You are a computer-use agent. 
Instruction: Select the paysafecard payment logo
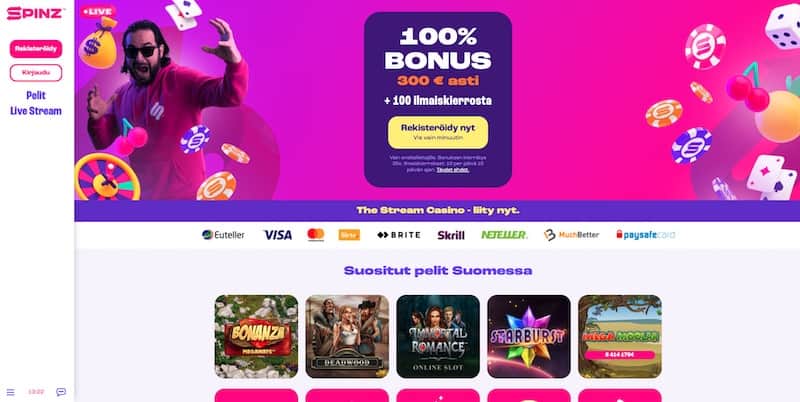[645, 235]
